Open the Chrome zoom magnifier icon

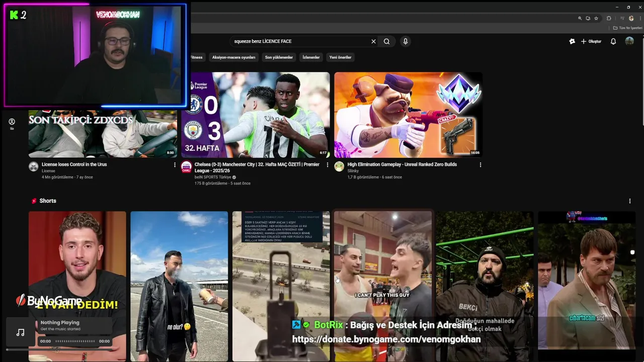[580, 18]
